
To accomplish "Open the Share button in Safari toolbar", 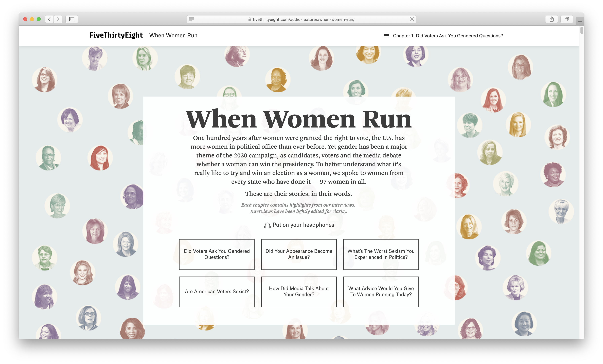I will [552, 19].
